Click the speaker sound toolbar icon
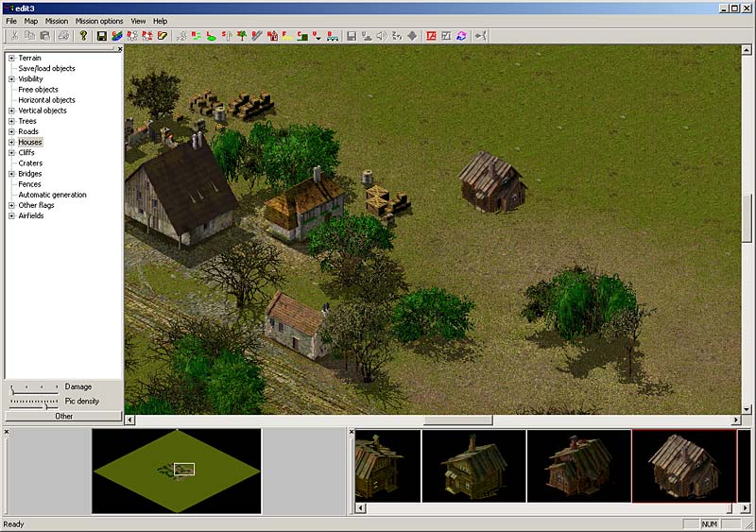 point(381,36)
